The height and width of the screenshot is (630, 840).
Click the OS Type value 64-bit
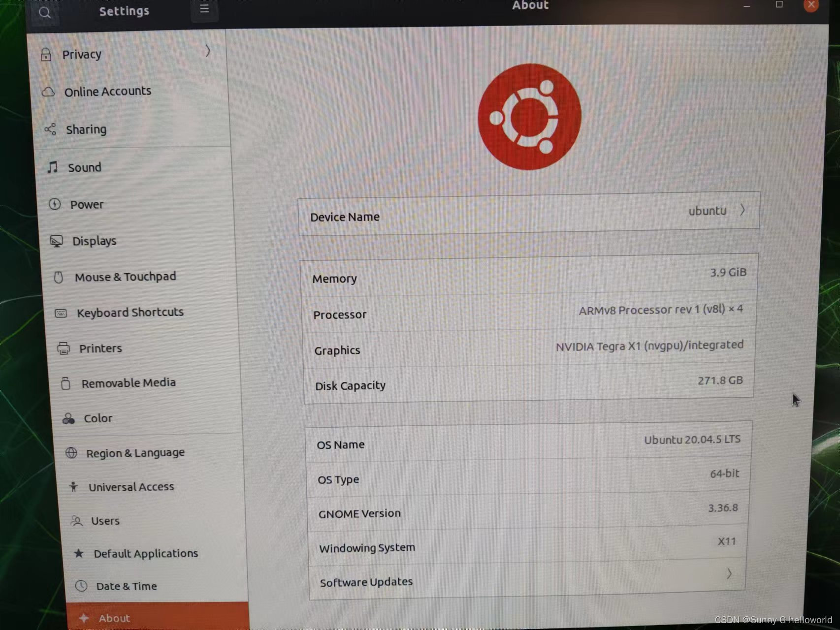[x=724, y=473]
